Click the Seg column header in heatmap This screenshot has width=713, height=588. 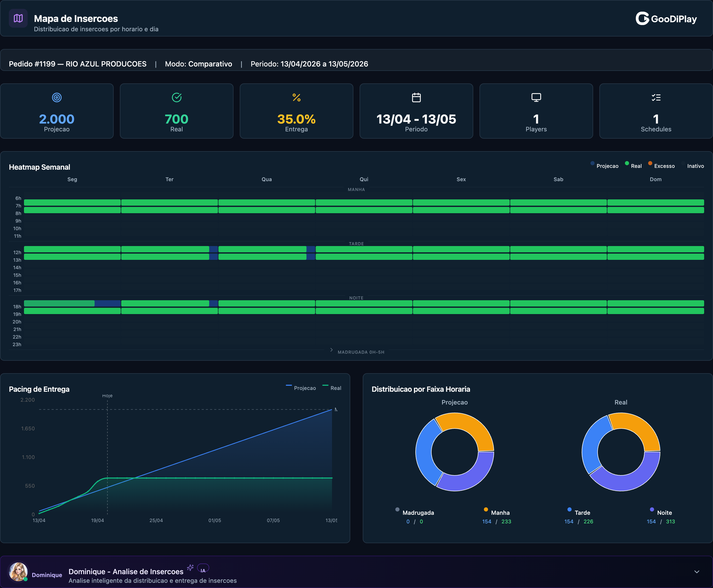tap(72, 179)
